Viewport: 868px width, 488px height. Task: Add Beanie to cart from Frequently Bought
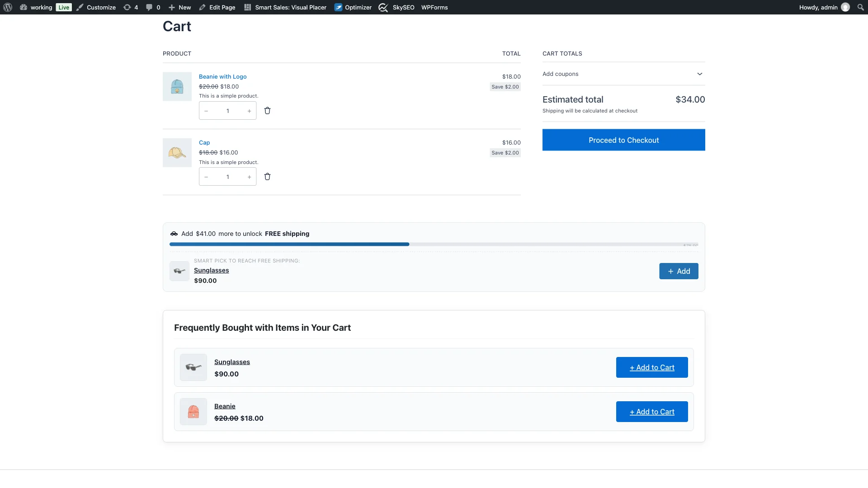pos(652,412)
